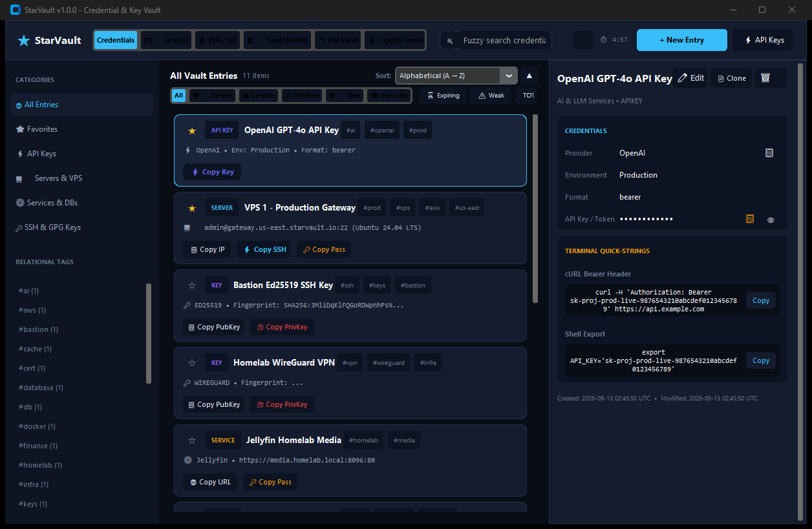Image resolution: width=812 pixels, height=529 pixels.
Task: Toggle the Weak filter
Action: click(x=491, y=96)
